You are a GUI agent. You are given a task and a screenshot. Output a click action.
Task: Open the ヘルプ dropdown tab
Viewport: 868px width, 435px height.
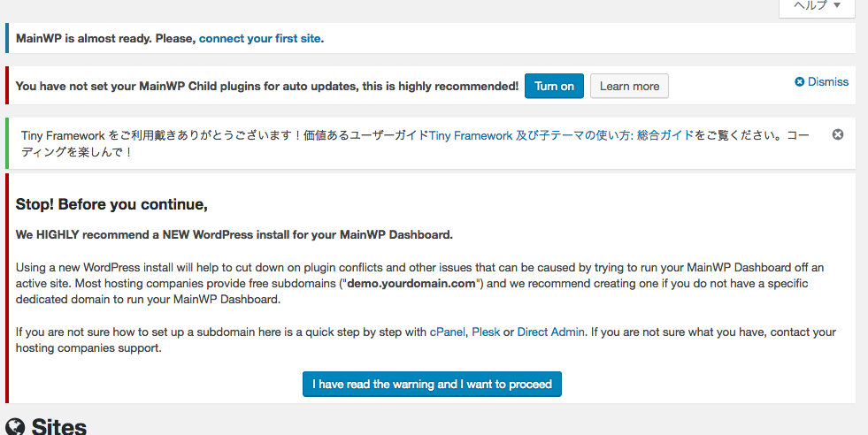click(817, 8)
